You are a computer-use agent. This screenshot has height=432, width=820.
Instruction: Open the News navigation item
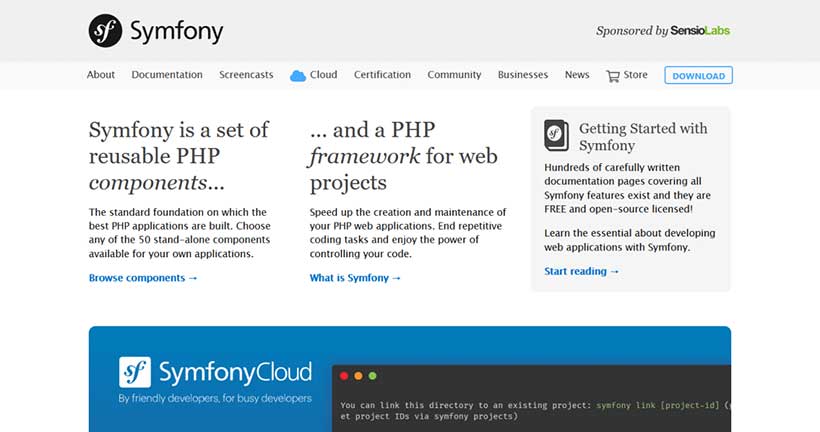coord(577,75)
